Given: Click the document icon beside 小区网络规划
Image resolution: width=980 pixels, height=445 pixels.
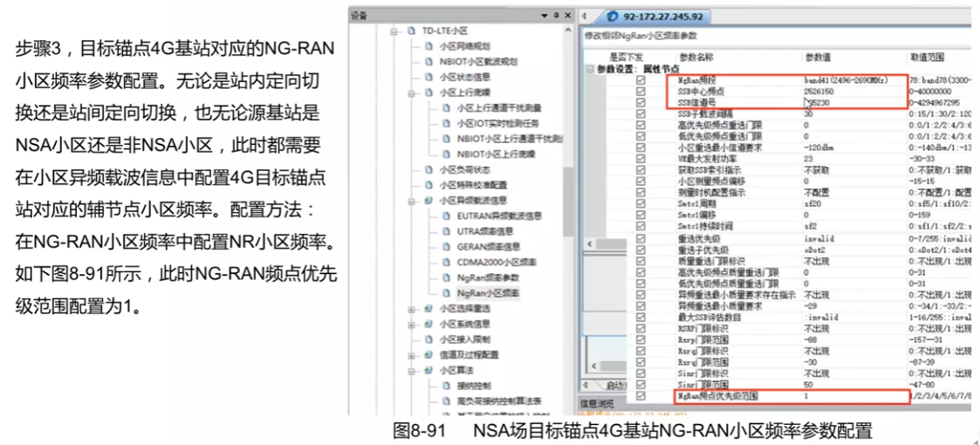Looking at the screenshot, I should point(428,46).
